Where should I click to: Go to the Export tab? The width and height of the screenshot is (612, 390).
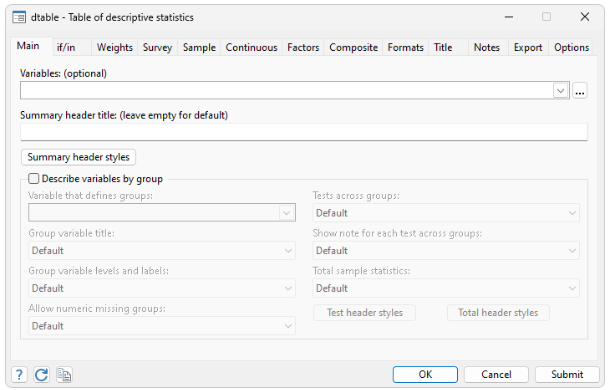[528, 48]
